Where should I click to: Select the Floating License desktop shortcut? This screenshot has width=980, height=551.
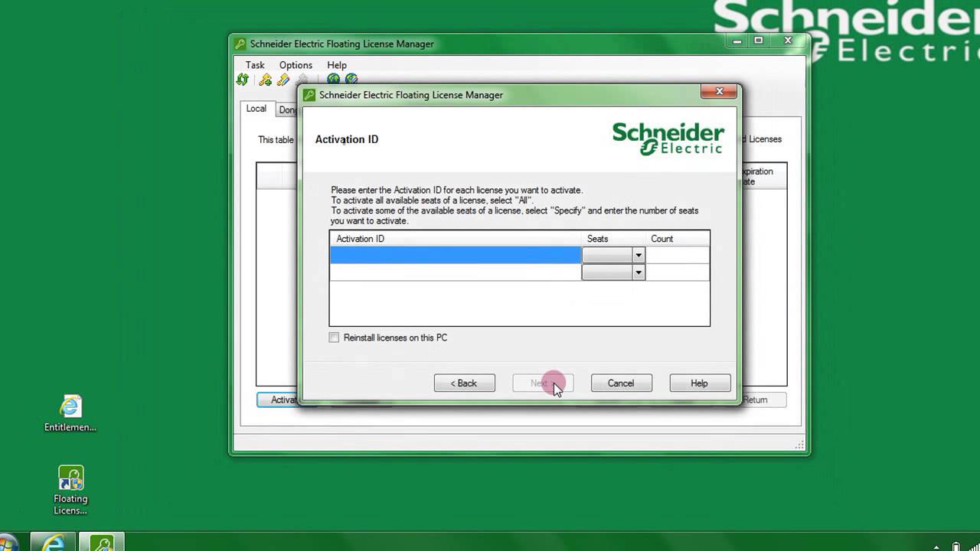coord(70,491)
